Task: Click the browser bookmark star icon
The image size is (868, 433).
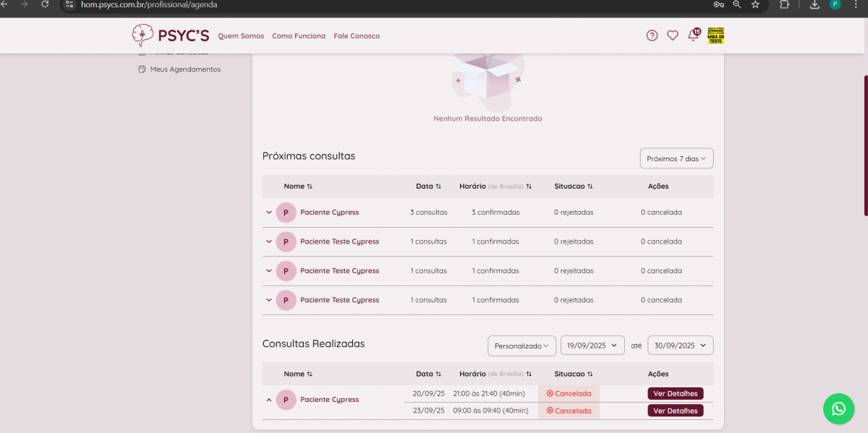Action: point(755,4)
